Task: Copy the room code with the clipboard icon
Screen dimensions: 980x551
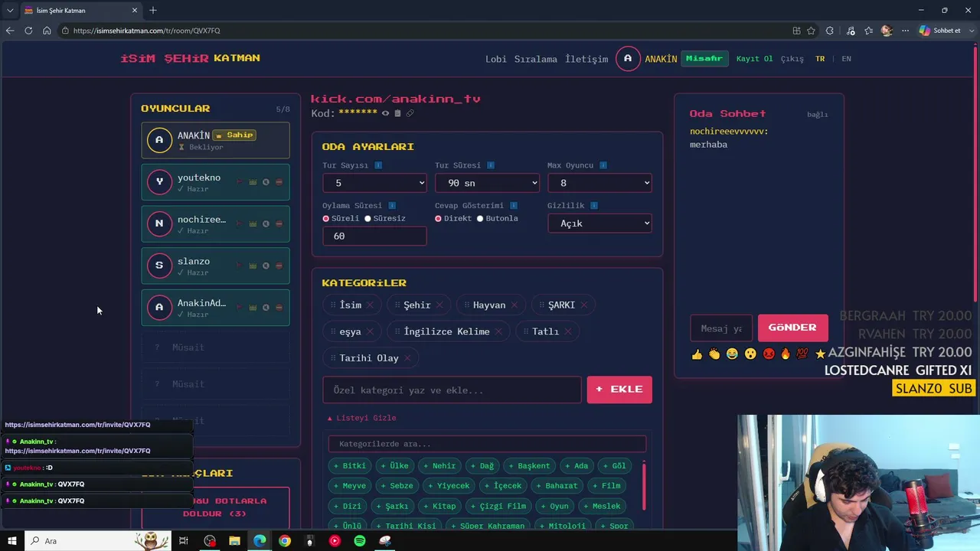Action: [397, 113]
